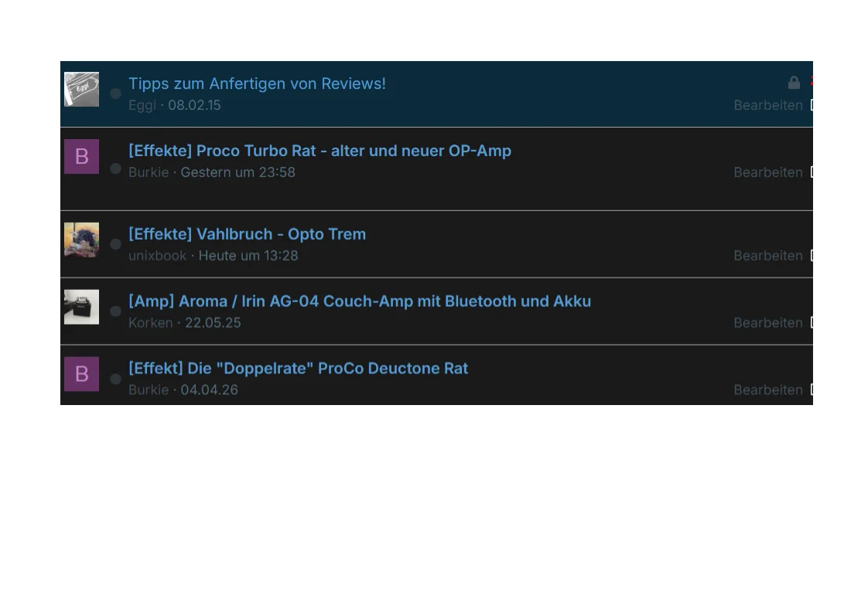Mark the Couch-Amp thread as read

click(115, 311)
